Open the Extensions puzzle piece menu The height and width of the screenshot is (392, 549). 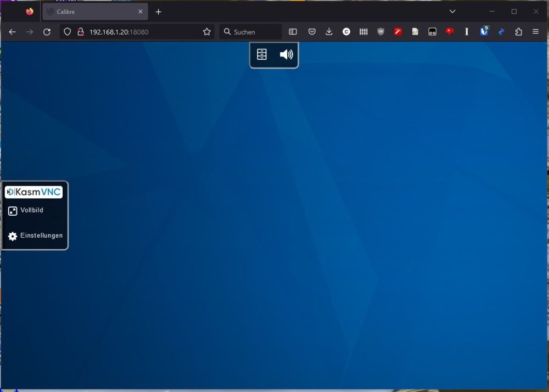pyautogui.click(x=519, y=32)
